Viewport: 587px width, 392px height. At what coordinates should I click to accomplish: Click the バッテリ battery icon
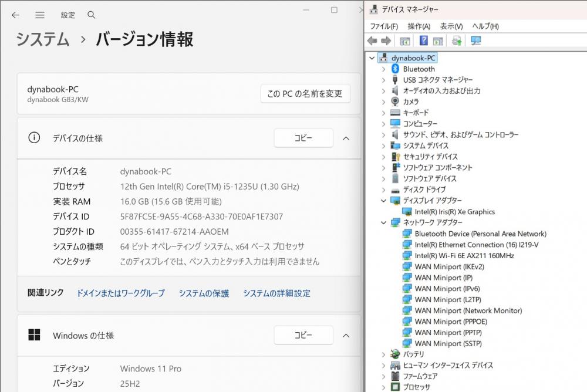(x=395, y=354)
